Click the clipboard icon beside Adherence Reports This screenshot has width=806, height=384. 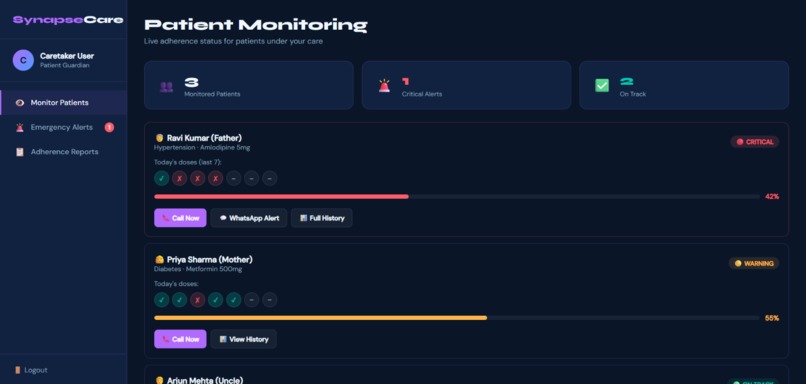point(20,152)
